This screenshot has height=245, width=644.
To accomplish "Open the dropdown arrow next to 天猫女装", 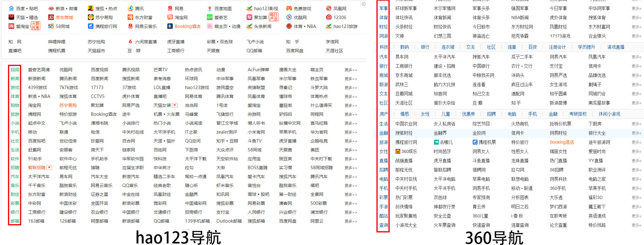I will pyautogui.click(x=175, y=105).
